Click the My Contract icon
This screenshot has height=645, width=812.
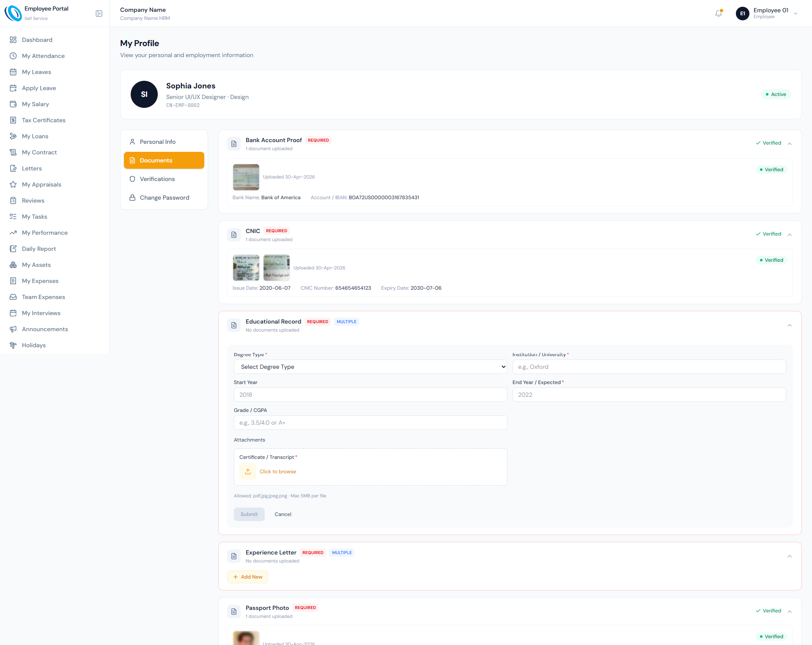click(13, 152)
